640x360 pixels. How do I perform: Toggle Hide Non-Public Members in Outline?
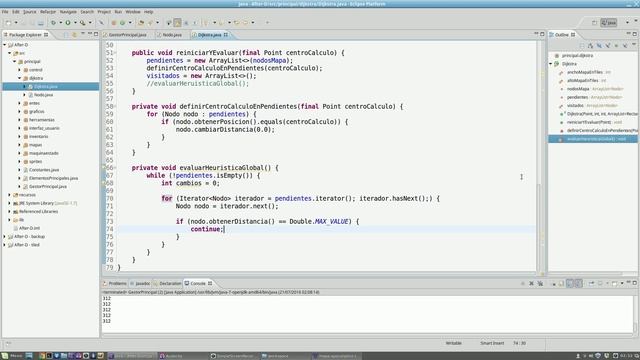point(616,46)
